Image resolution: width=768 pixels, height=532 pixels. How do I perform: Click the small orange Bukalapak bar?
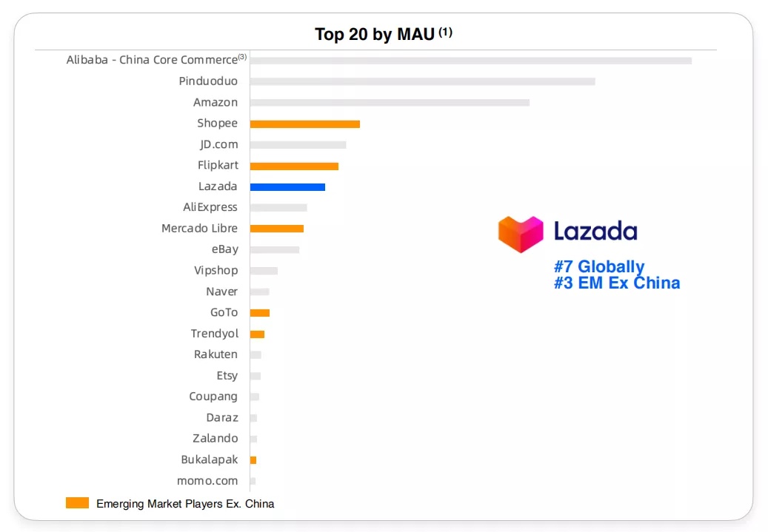(253, 460)
